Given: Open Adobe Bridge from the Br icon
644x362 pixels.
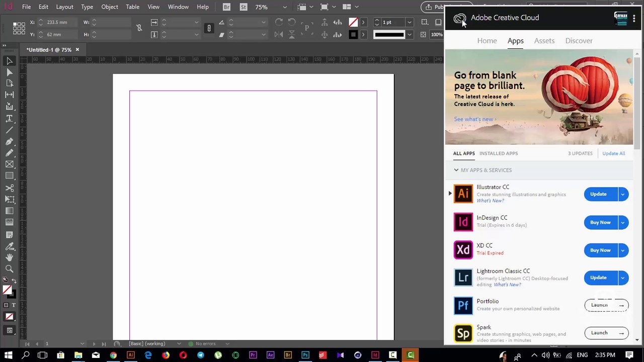Looking at the screenshot, I should (226, 7).
